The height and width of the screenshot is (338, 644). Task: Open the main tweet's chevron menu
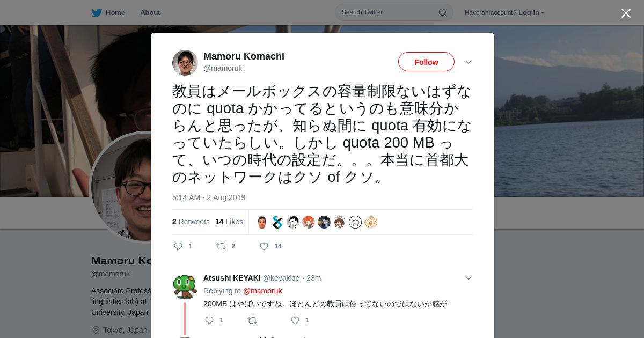pyautogui.click(x=469, y=62)
